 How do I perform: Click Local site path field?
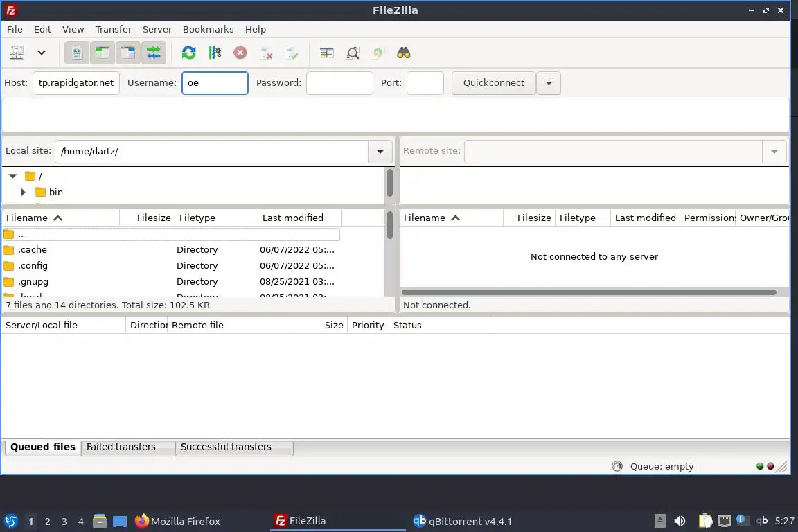tap(212, 151)
